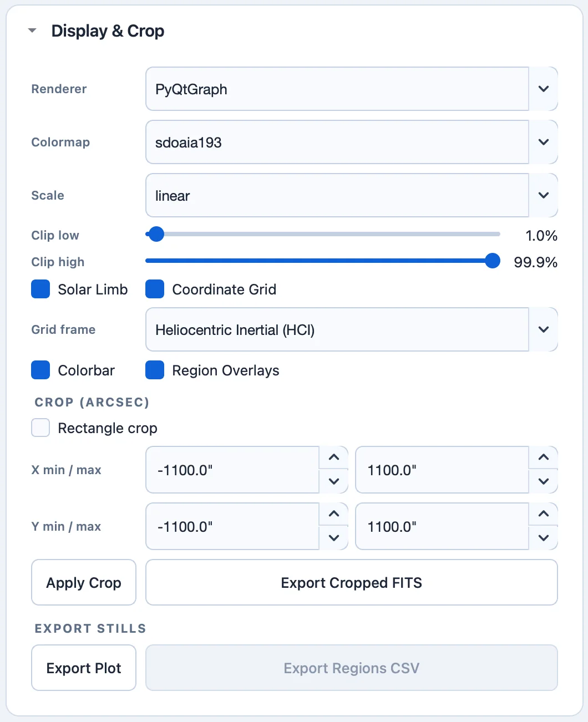Decrease X min with the down arrow
This screenshot has height=722, width=588.
click(x=334, y=482)
